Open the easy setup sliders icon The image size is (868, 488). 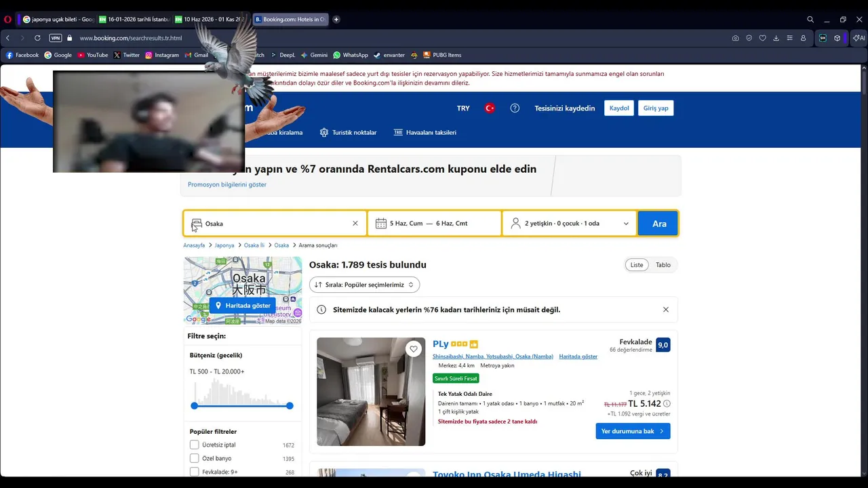pyautogui.click(x=790, y=38)
